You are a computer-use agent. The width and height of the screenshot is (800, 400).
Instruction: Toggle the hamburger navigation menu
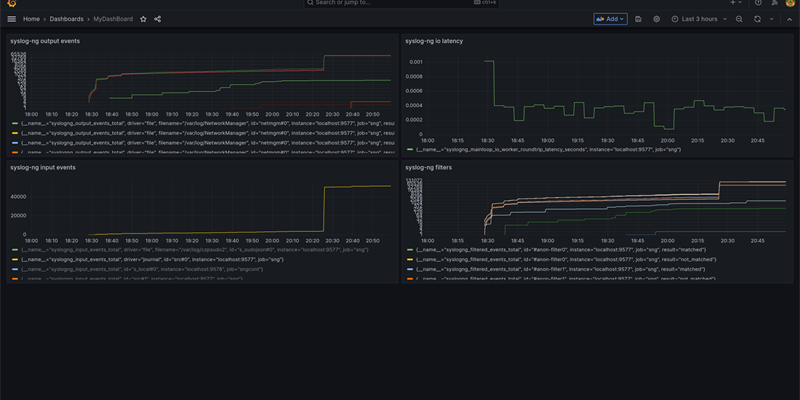[x=12, y=19]
